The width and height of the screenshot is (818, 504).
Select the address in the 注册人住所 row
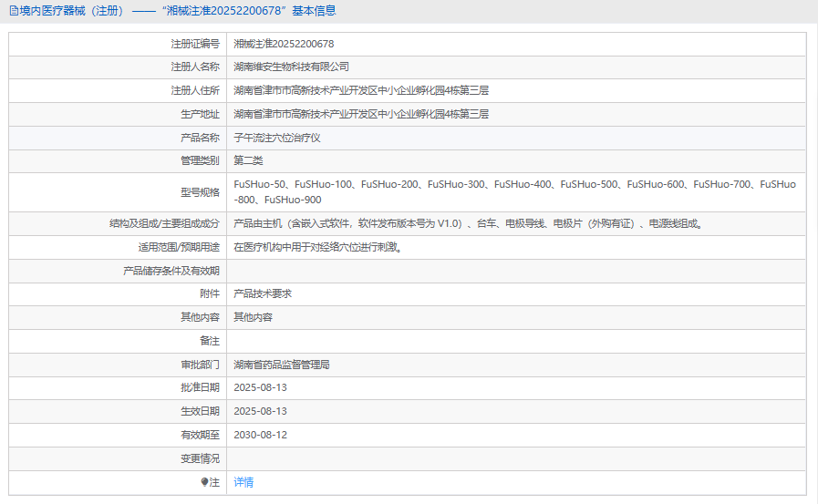361,91
